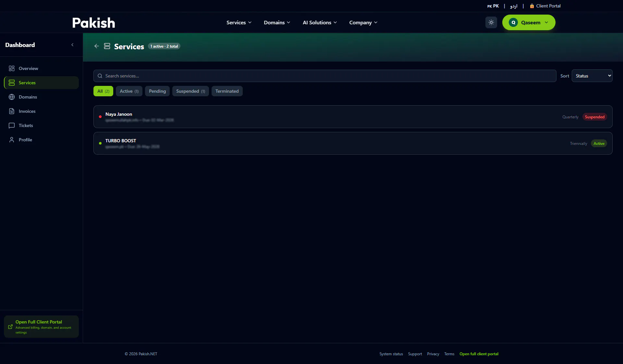Click the Pakish logo

[93, 22]
